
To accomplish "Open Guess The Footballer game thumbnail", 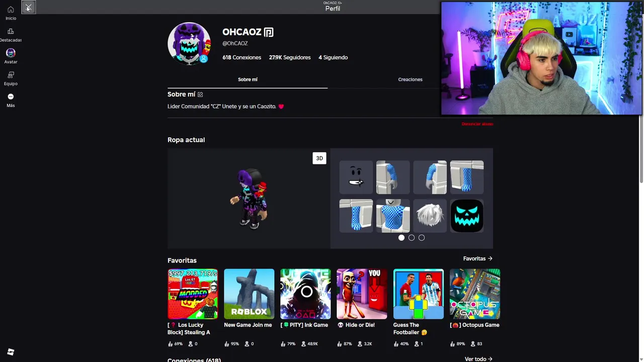I will coord(419,294).
